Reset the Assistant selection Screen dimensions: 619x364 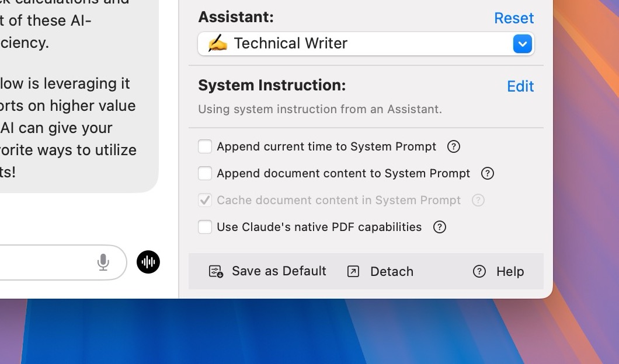[513, 18]
